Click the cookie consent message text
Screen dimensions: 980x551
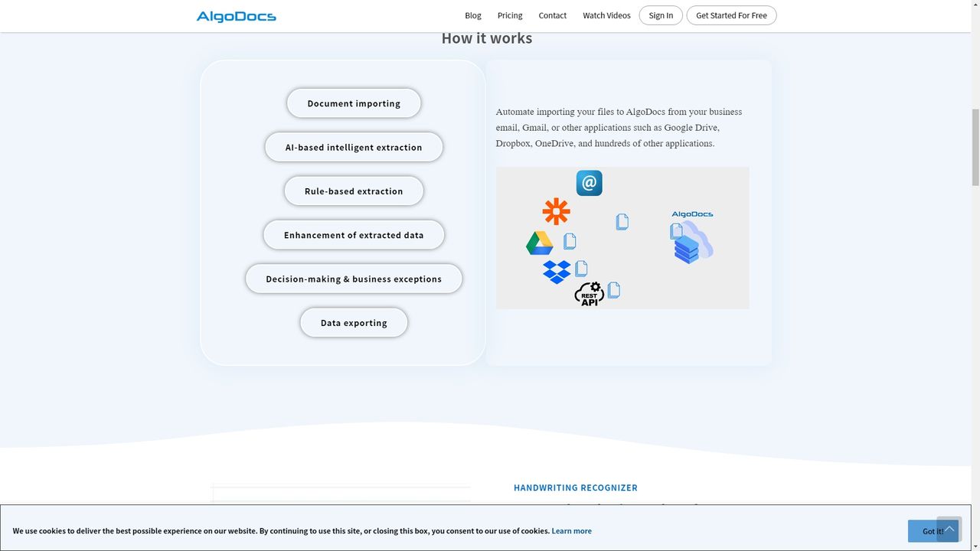coord(281,531)
